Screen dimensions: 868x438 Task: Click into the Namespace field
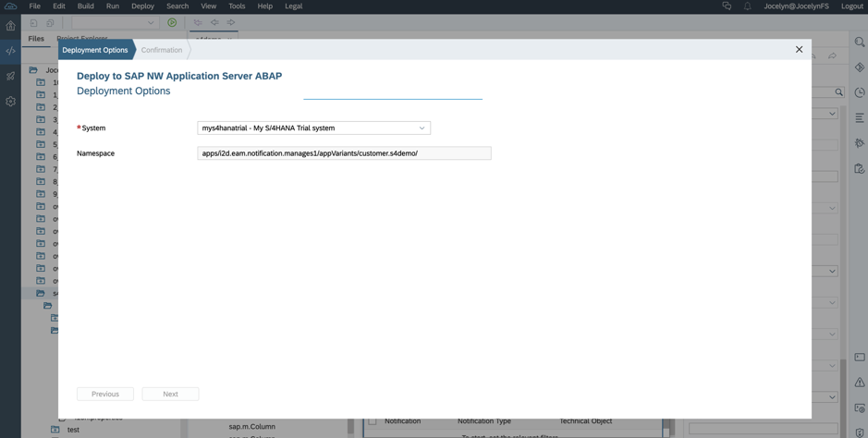point(344,153)
